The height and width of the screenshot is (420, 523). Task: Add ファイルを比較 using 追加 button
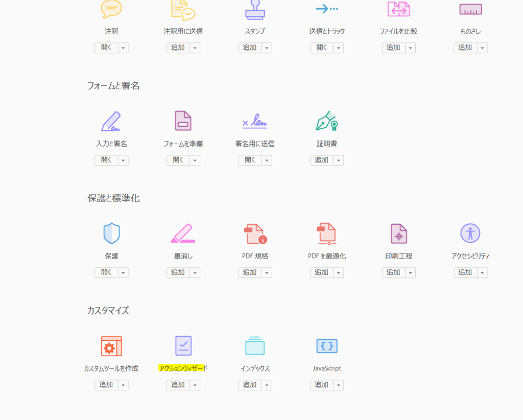click(393, 48)
